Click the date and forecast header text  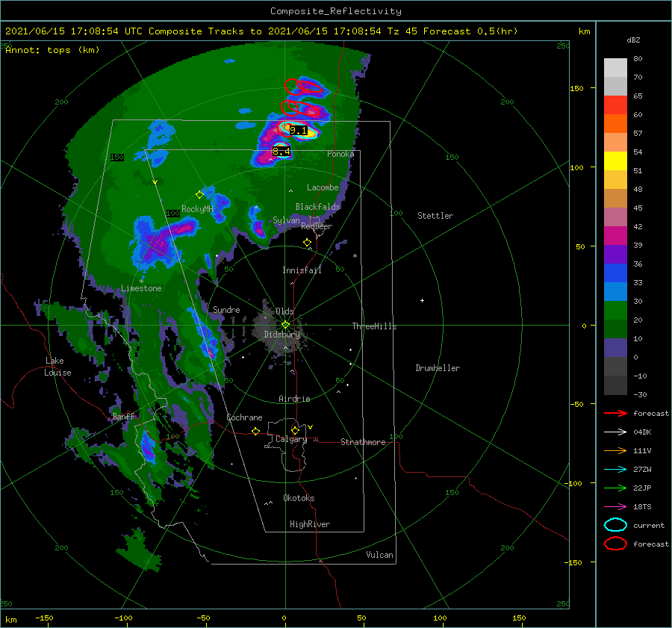click(x=261, y=31)
